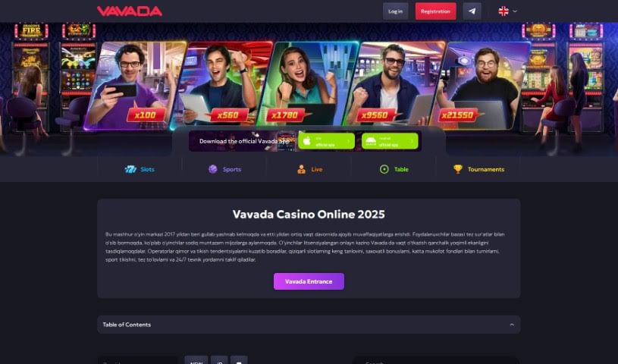Click the Vavada Entrance button
The height and width of the screenshot is (364, 618).
point(309,281)
